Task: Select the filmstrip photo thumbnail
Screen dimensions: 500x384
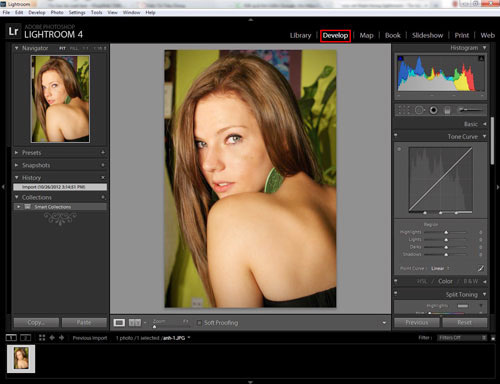Action: point(21,359)
